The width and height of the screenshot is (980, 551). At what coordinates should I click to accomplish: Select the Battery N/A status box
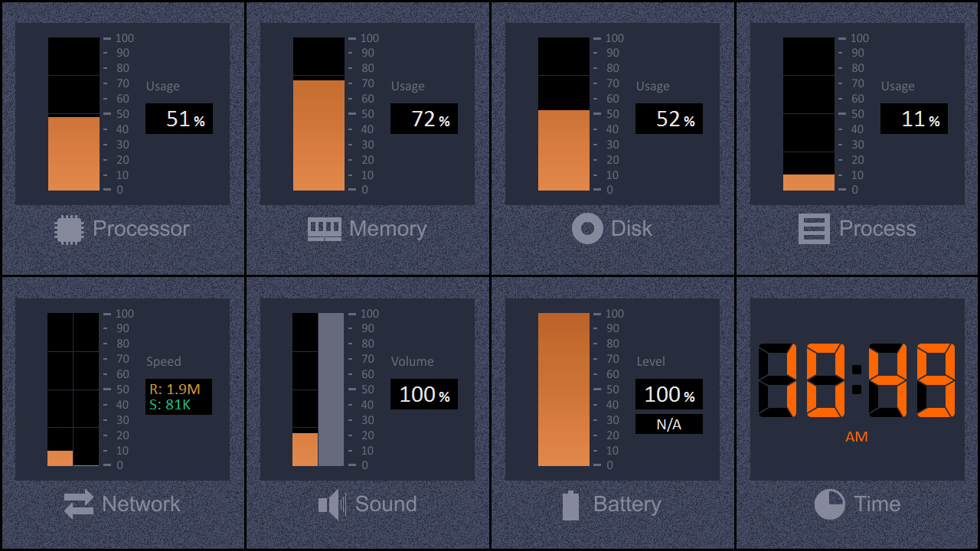pyautogui.click(x=669, y=424)
